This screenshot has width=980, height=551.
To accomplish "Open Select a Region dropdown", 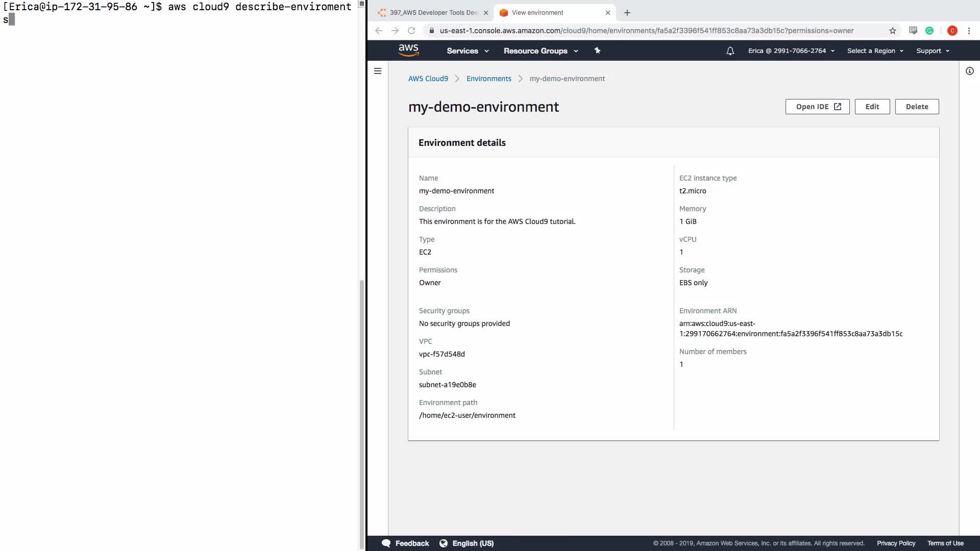I will (875, 51).
